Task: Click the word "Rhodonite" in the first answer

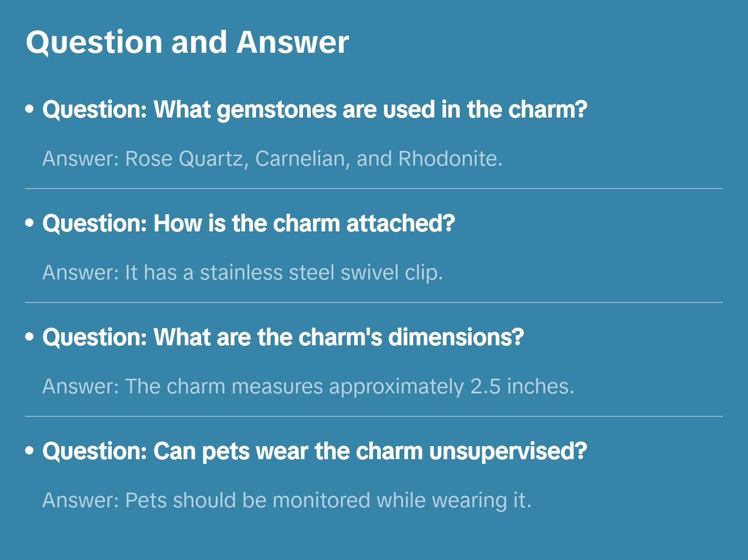Action: click(449, 159)
